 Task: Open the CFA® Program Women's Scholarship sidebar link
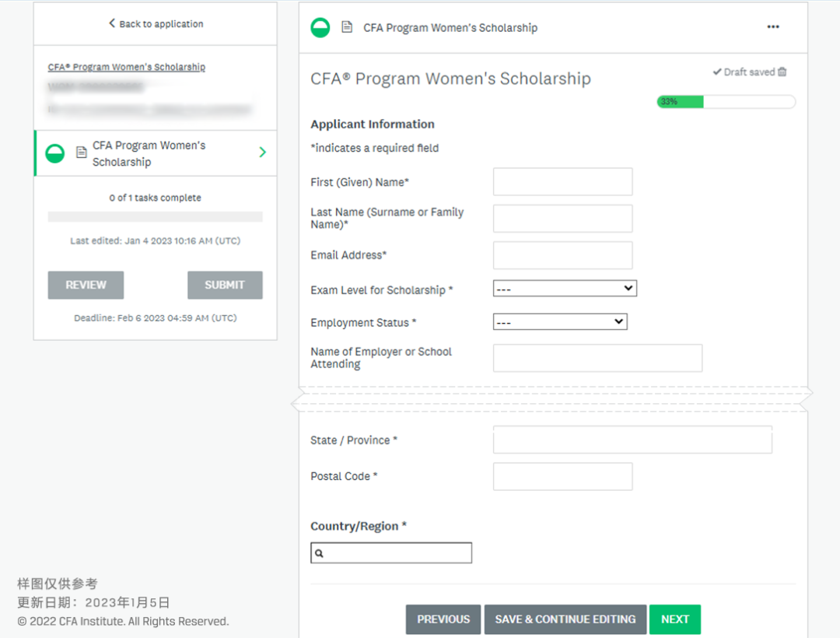(x=127, y=67)
